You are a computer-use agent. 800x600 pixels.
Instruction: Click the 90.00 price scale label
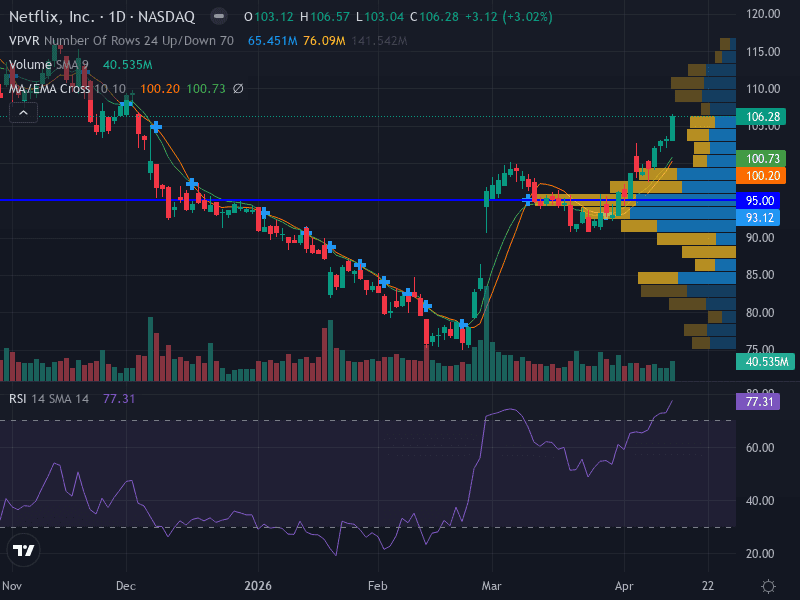[760, 238]
